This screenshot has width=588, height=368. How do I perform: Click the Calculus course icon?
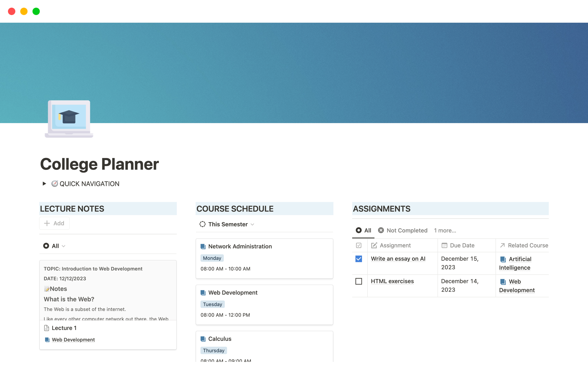[x=204, y=338]
